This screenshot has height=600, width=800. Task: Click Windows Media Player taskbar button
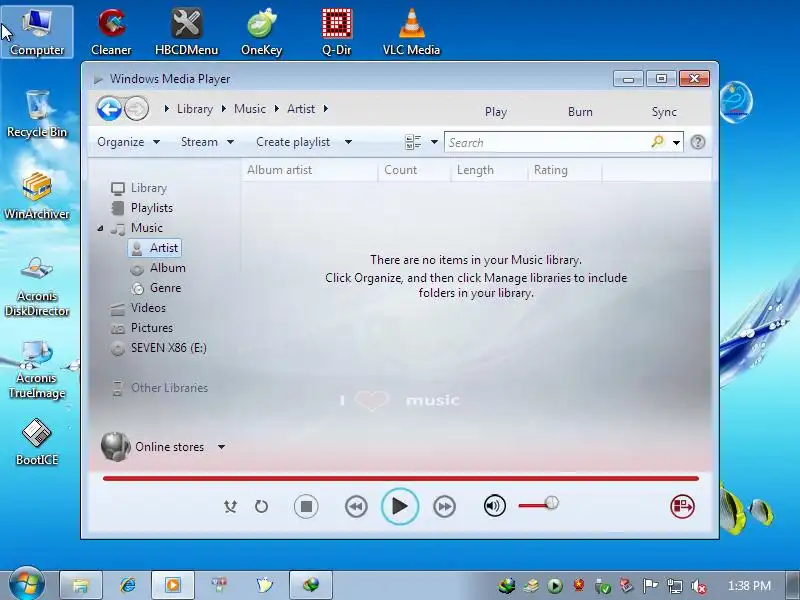(172, 585)
